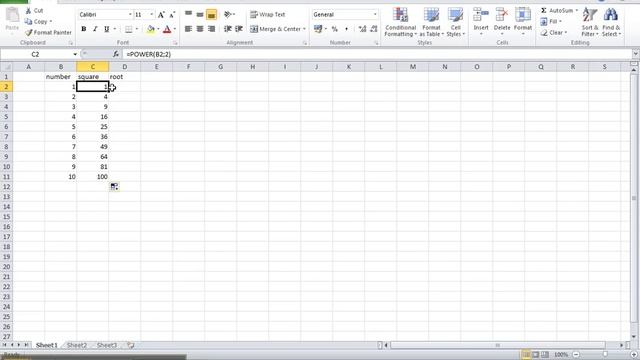Select Top Align in Alignment group
Viewport: 640px width, 360px height.
click(x=188, y=15)
